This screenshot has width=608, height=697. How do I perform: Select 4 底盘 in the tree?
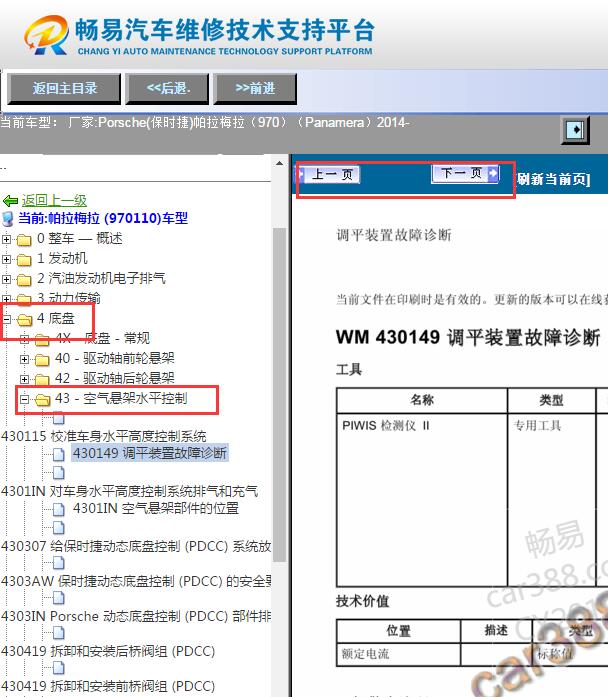(x=56, y=318)
